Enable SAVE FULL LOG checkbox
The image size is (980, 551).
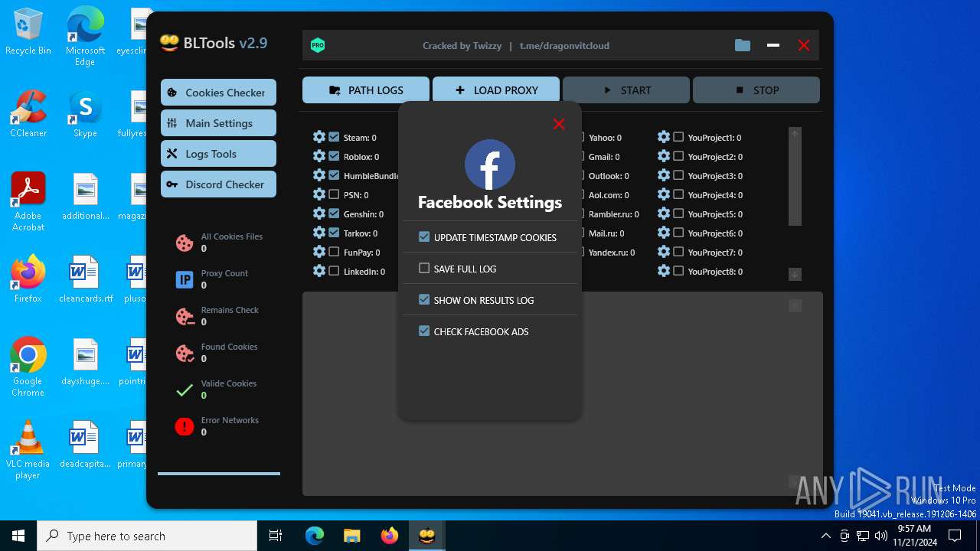[424, 269]
